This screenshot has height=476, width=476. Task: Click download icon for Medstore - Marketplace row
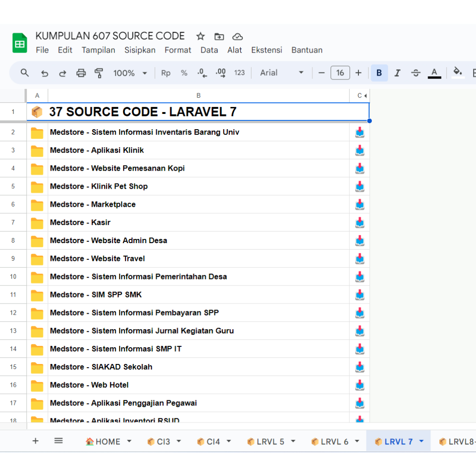[359, 205]
